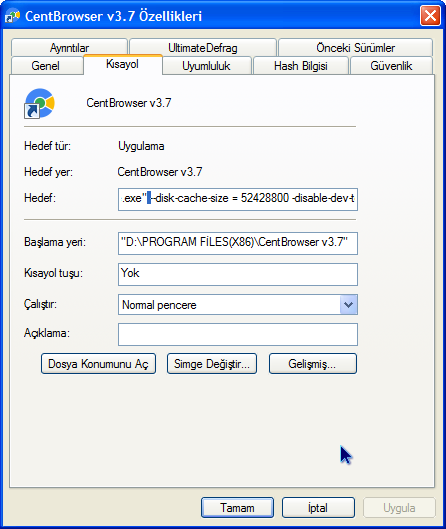Image resolution: width=446 pixels, height=529 pixels.
Task: Click the Dosya Konumunu Aç button
Action: coord(98,364)
